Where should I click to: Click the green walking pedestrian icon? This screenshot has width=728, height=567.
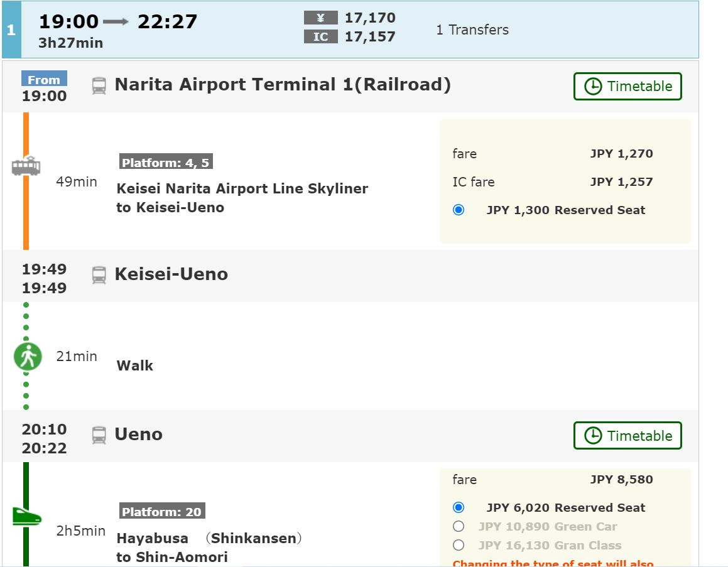pyautogui.click(x=28, y=357)
